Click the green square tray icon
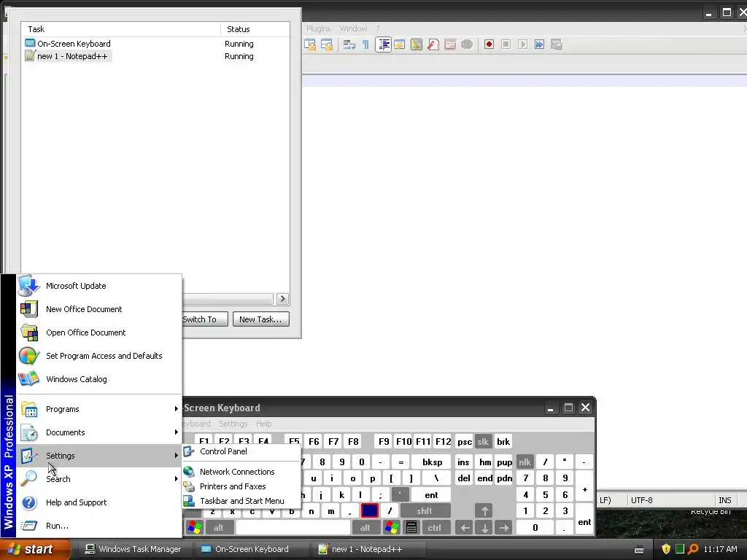This screenshot has height=560, width=747. [x=680, y=548]
